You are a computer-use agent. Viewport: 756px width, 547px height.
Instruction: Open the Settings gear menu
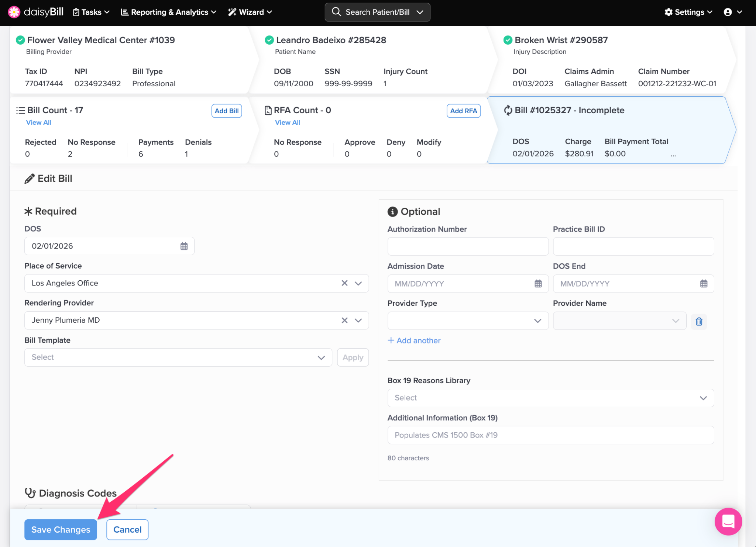click(688, 12)
